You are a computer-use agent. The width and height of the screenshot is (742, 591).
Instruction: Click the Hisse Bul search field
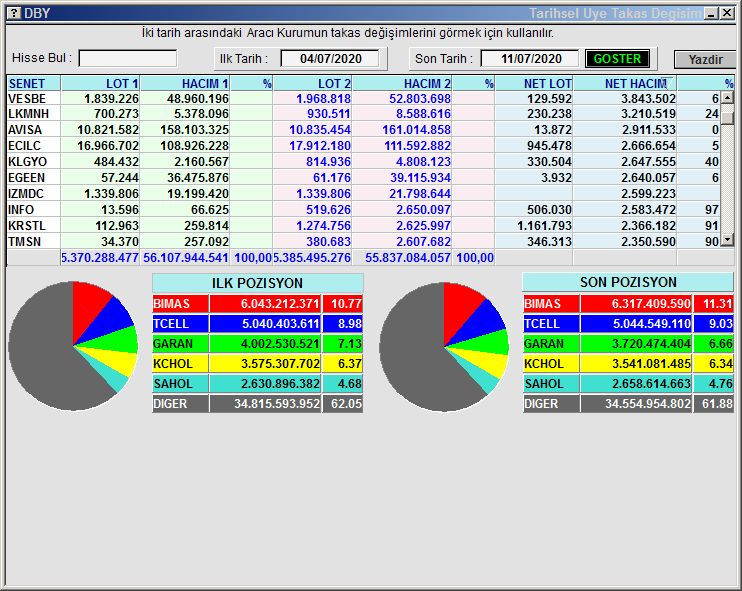128,59
